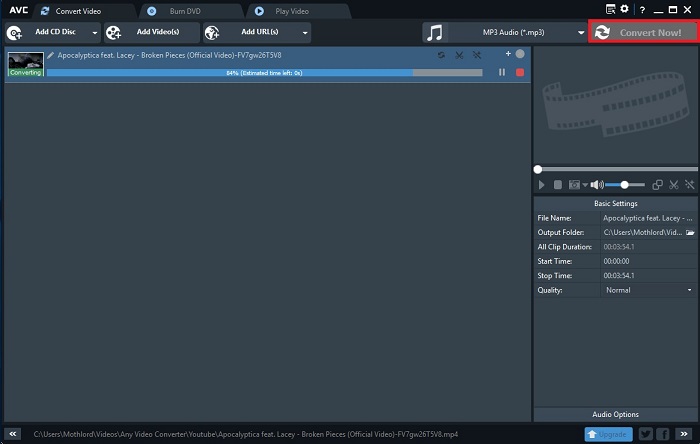Click the Output Folder path value
The width and height of the screenshot is (700, 444).
(643, 232)
